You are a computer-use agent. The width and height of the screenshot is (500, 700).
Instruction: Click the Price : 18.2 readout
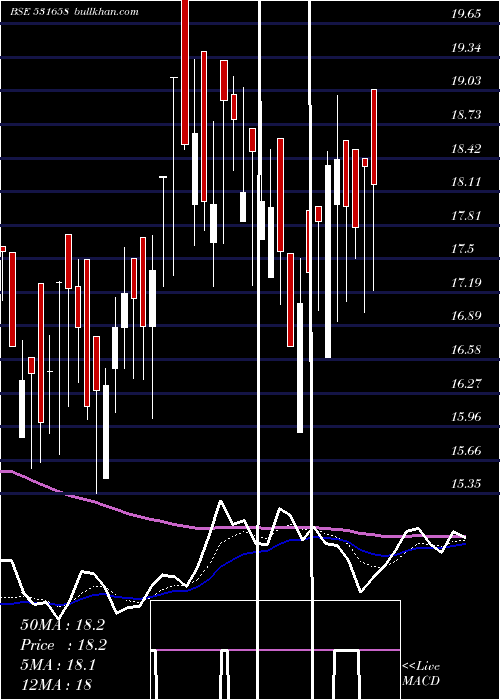click(x=62, y=645)
